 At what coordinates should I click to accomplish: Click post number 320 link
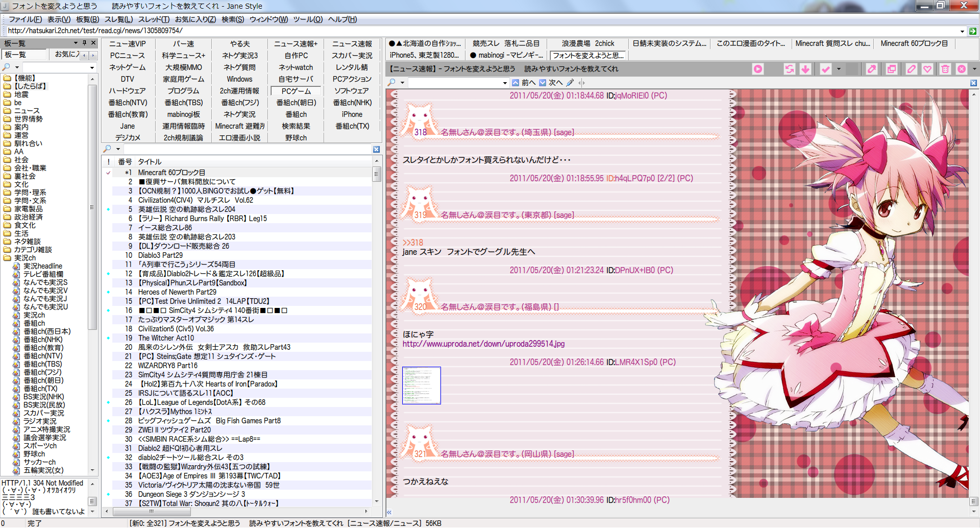click(420, 307)
